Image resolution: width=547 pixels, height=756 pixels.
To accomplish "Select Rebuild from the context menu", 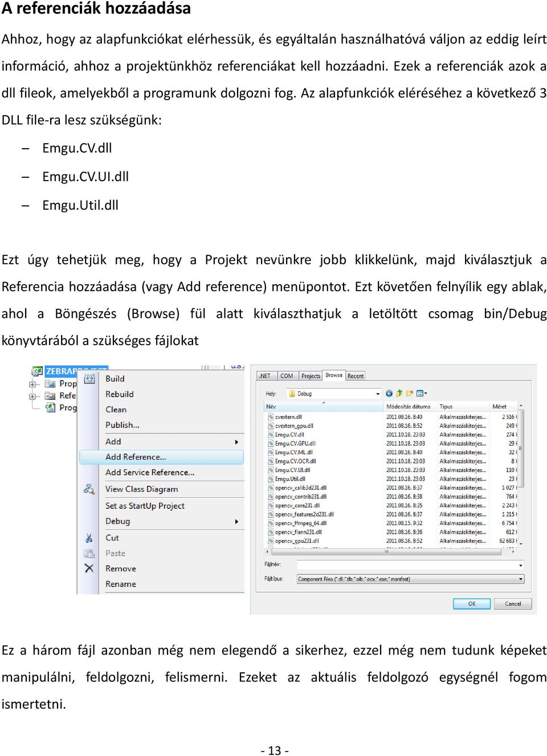I will [x=120, y=394].
